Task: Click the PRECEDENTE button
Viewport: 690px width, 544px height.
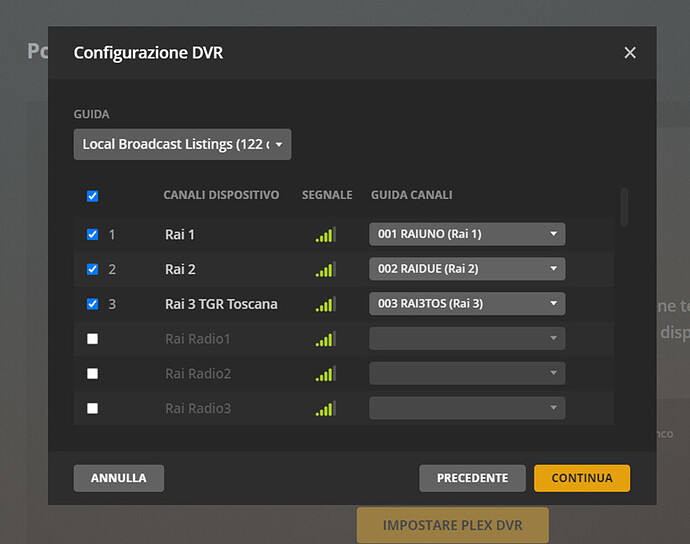Action: (x=472, y=478)
